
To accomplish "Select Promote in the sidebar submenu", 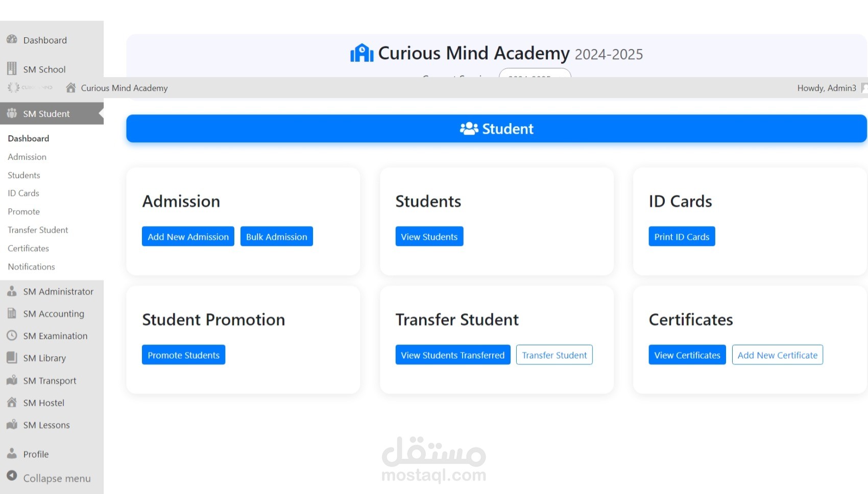I will 23,211.
